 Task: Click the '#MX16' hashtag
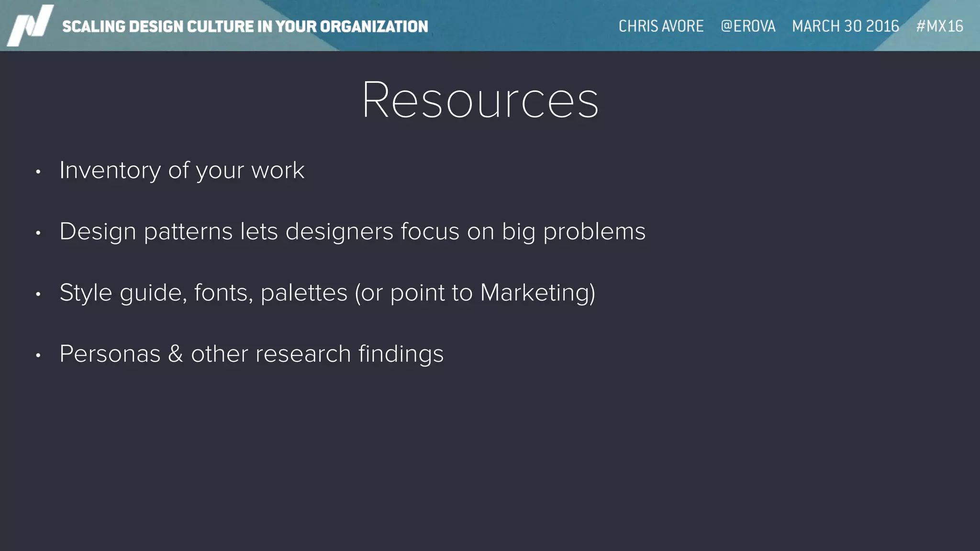pos(939,26)
